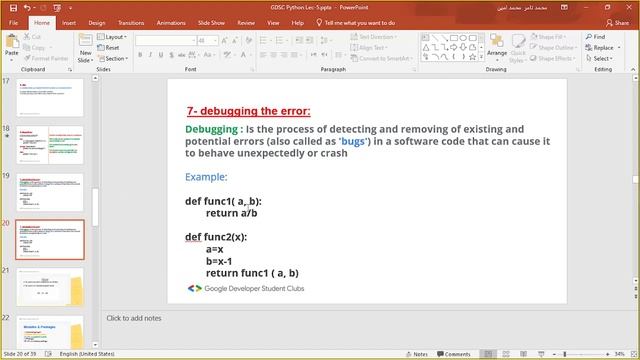Click the Paste clipboard icon
The image size is (640, 360).
(11, 42)
